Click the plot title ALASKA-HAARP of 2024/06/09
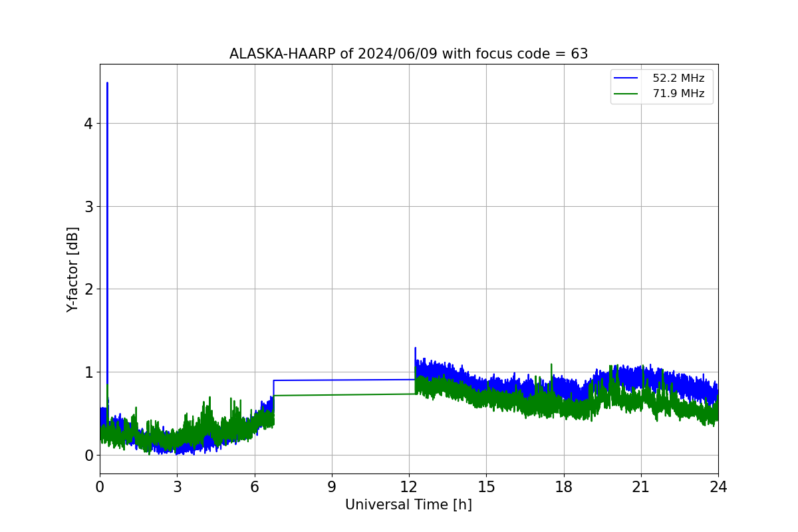 tap(408, 54)
